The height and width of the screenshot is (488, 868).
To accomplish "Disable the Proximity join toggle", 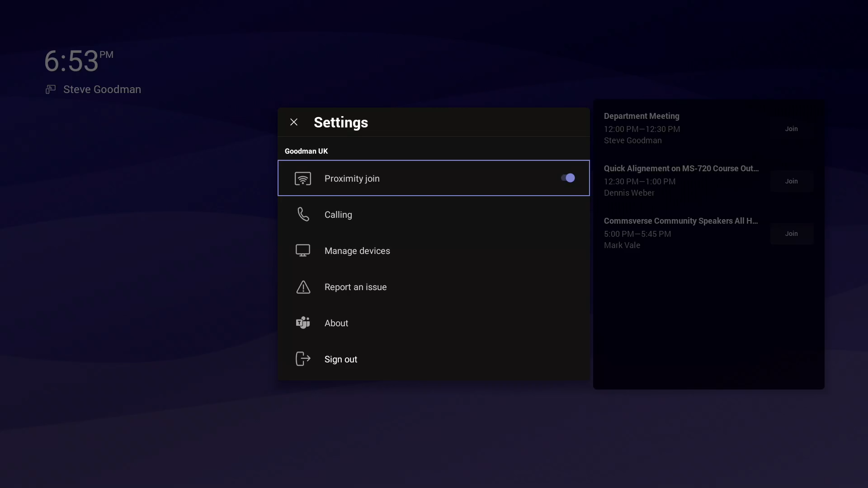I will (568, 178).
